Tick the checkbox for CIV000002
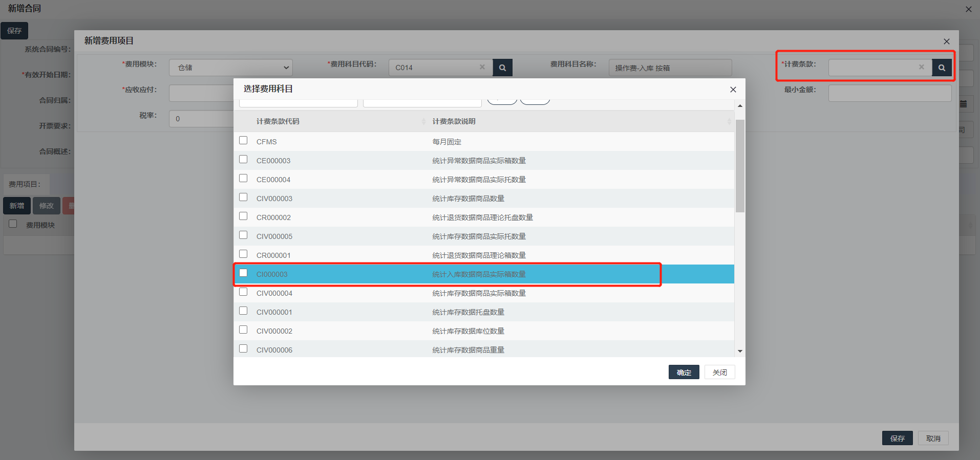Screen dimensions: 980x460 (x=243, y=330)
